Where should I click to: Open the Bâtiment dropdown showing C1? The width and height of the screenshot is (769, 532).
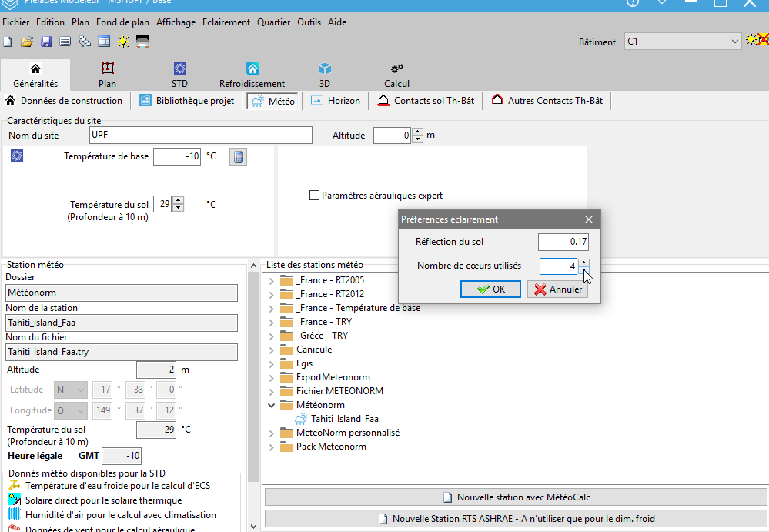click(x=683, y=42)
